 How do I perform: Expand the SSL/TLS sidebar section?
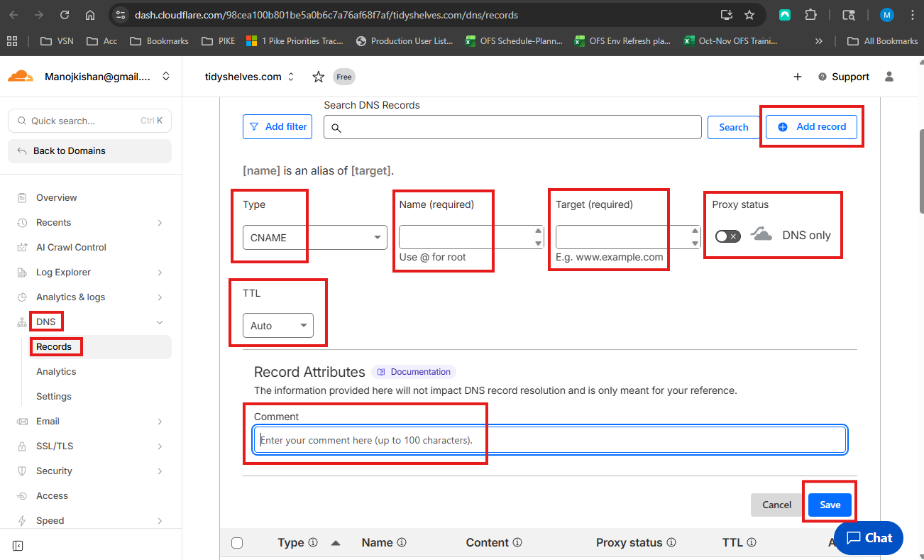pyautogui.click(x=160, y=446)
